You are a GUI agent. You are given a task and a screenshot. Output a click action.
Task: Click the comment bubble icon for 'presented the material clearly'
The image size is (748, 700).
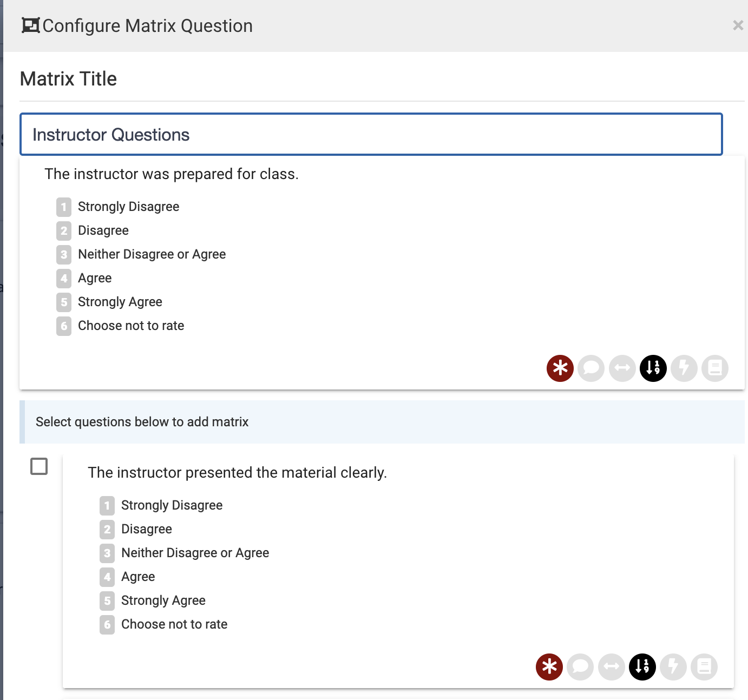click(x=580, y=667)
